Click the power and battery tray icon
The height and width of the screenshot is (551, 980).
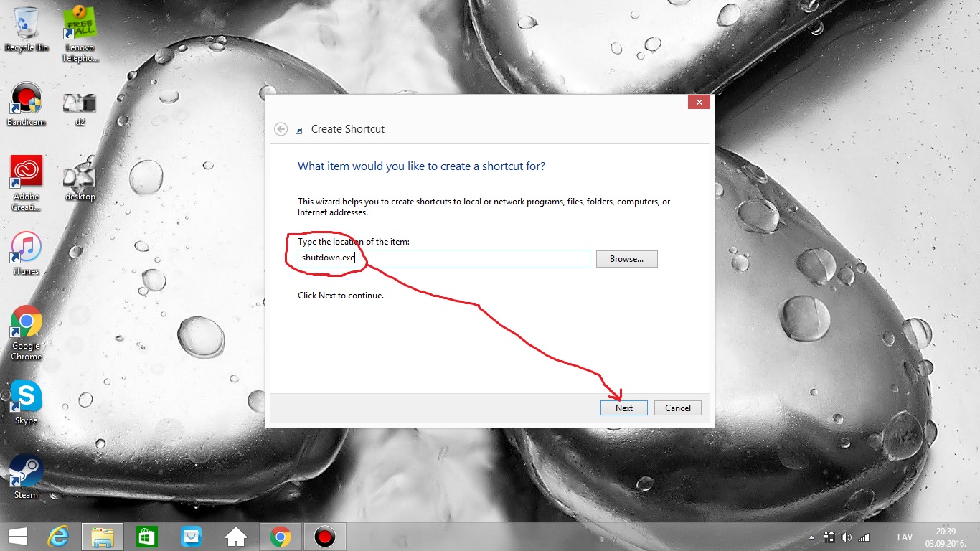pos(829,537)
